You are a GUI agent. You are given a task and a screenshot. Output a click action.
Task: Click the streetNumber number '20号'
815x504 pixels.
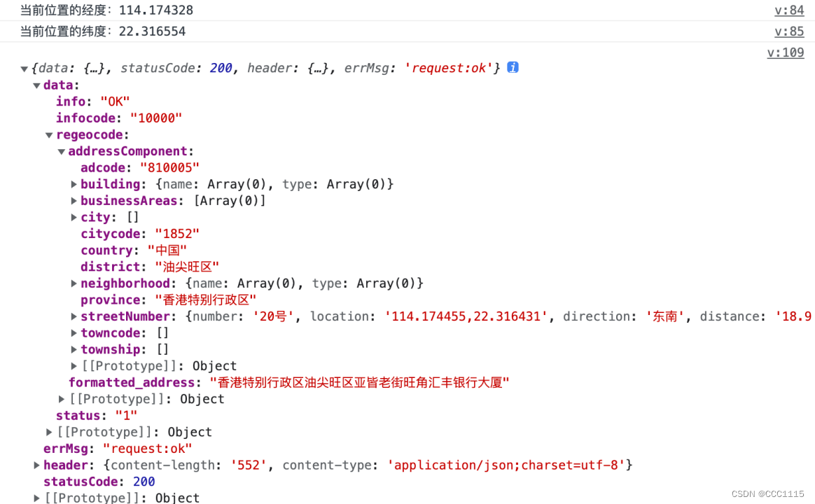click(273, 316)
